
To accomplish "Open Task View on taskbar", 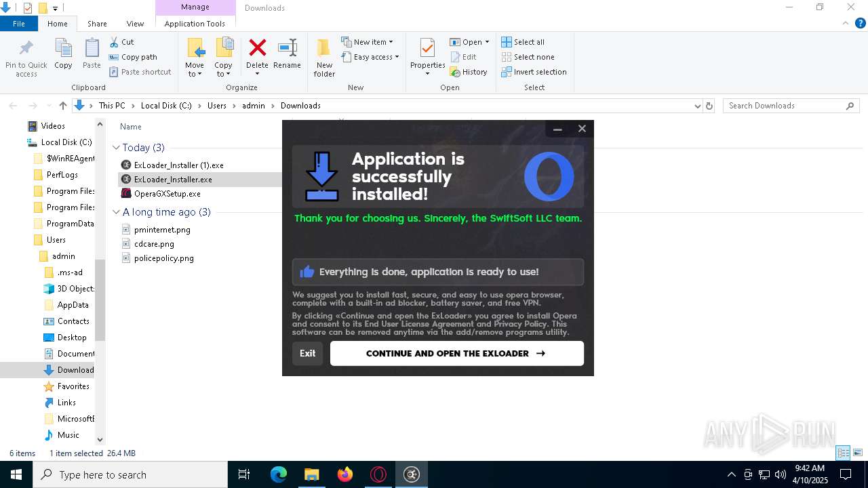I will (245, 474).
